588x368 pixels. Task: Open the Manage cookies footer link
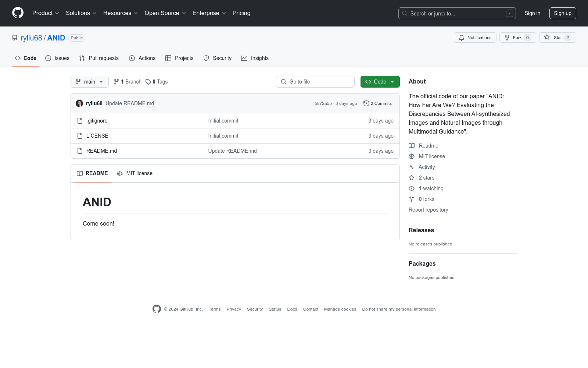click(x=340, y=309)
